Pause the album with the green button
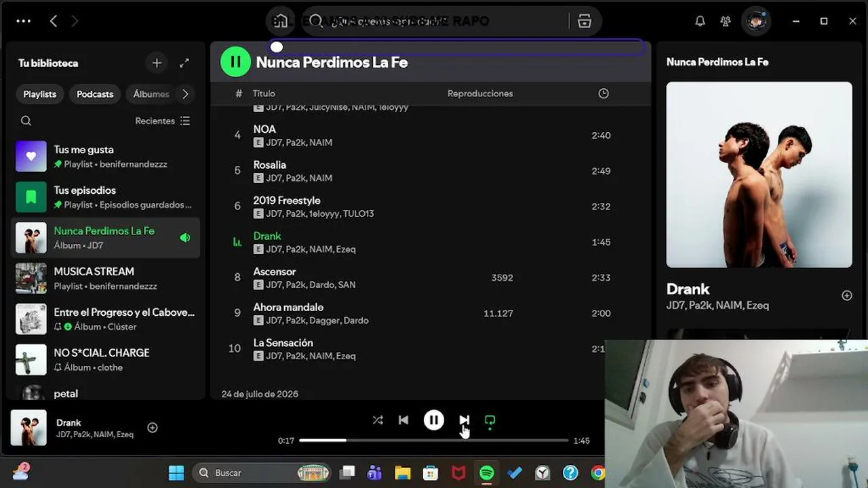868x488 pixels. pos(235,62)
